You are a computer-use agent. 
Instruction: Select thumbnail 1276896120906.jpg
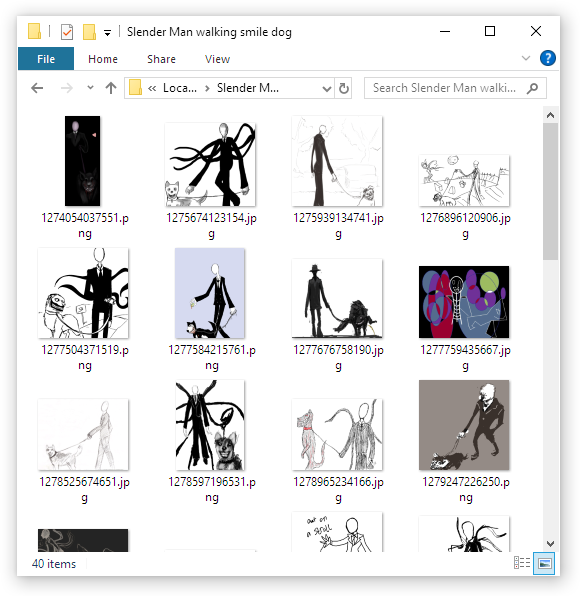(464, 180)
